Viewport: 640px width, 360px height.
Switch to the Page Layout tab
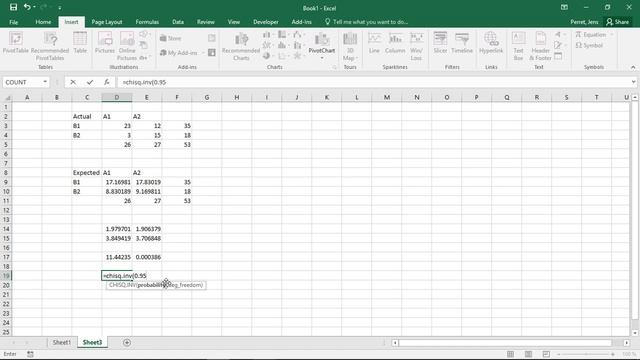107,22
